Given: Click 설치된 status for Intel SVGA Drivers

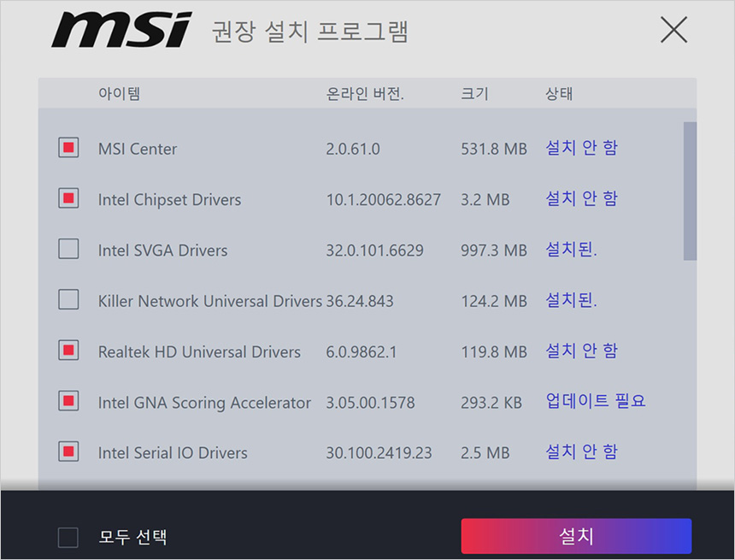Looking at the screenshot, I should pos(571,250).
